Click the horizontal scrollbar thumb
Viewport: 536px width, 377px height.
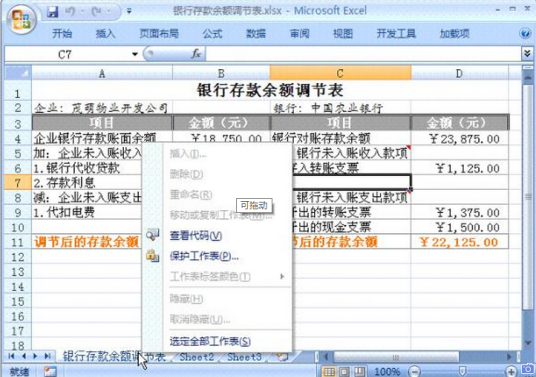click(396, 357)
